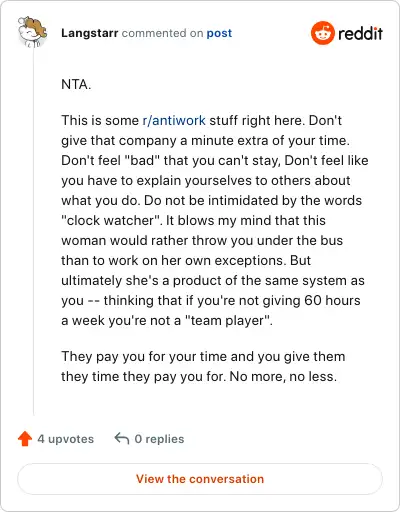Open 'View the conversation' button
This screenshot has width=400, height=512.
(x=200, y=479)
